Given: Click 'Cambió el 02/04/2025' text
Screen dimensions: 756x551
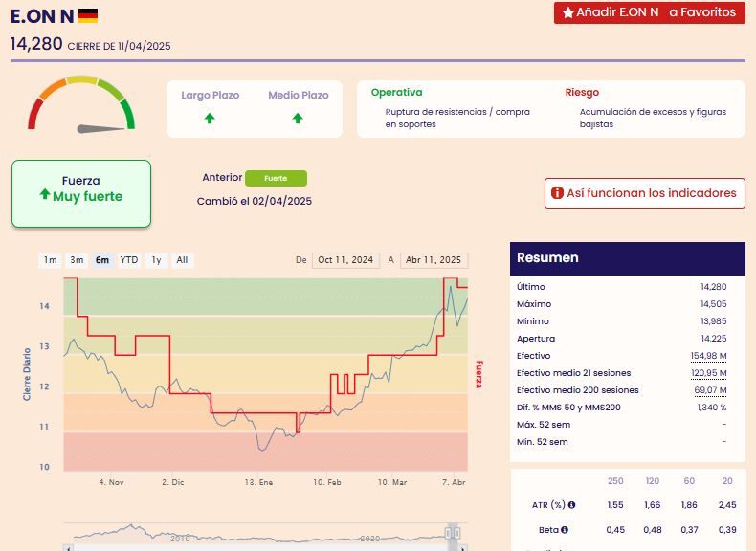Looking at the screenshot, I should pos(255,201).
